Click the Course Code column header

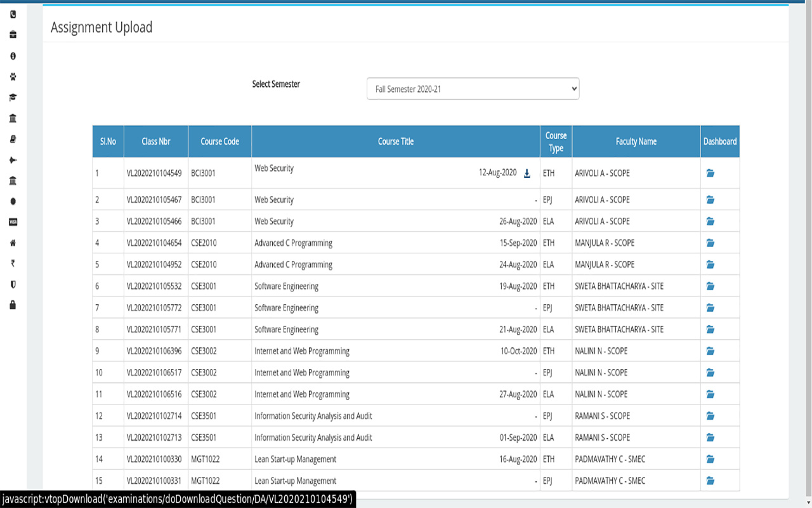[x=219, y=142]
